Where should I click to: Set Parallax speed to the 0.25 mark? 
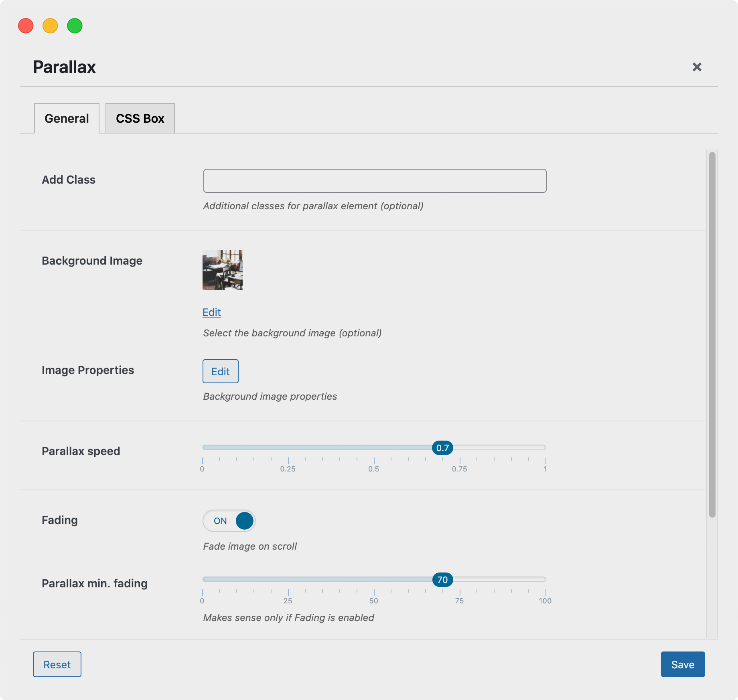pos(288,447)
